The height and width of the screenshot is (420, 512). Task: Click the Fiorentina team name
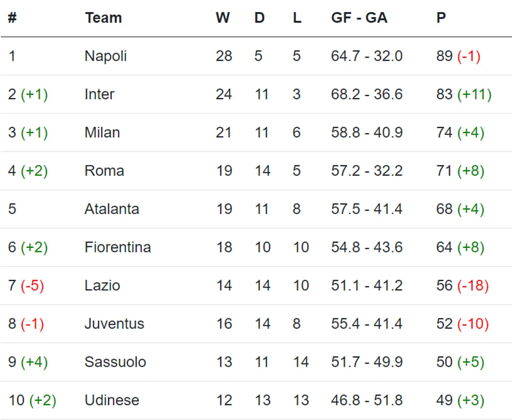click(118, 247)
